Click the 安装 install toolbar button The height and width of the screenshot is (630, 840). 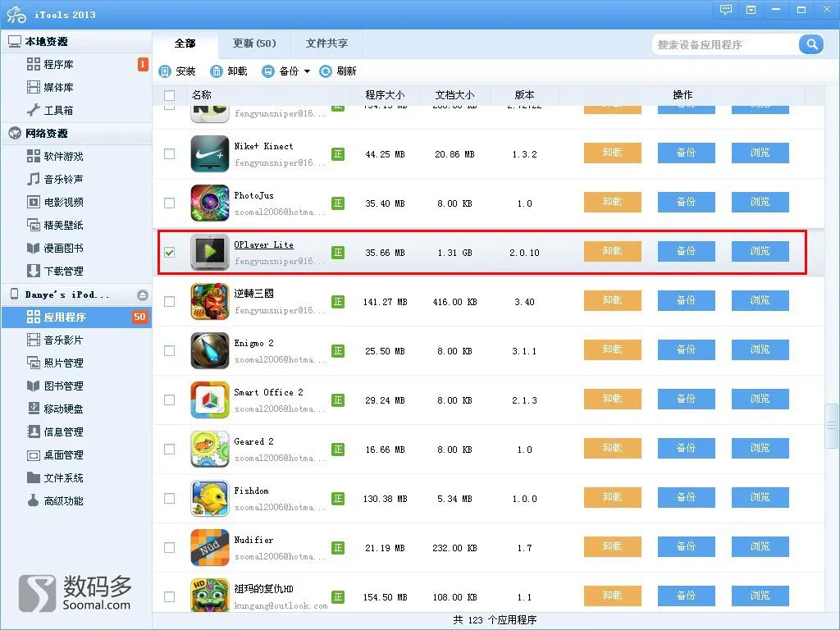click(x=177, y=71)
